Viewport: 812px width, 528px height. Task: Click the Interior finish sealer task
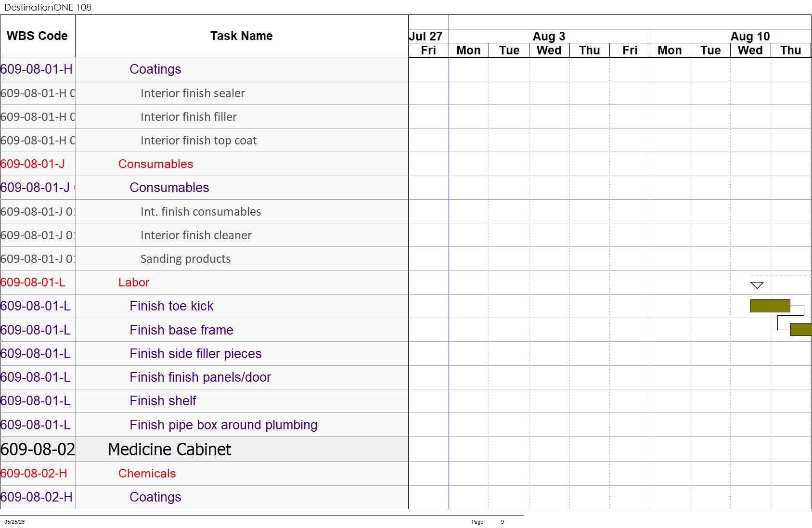click(193, 93)
